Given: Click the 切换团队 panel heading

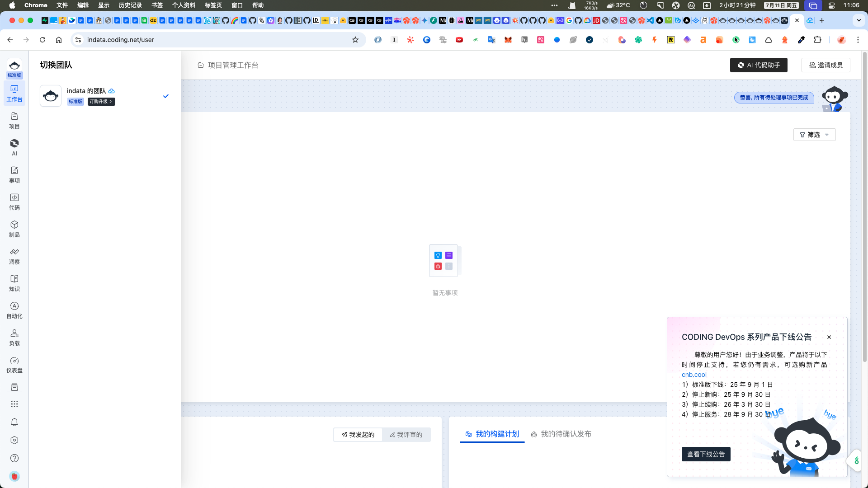Looking at the screenshot, I should 56,65.
